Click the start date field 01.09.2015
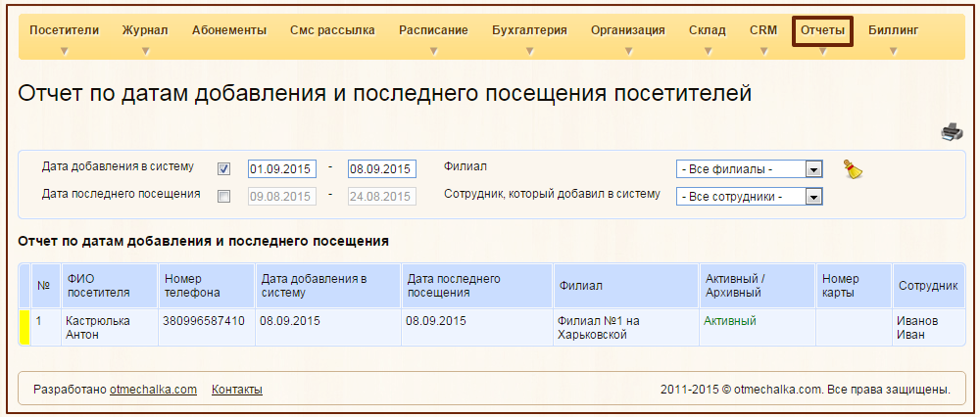This screenshot has width=980, height=417. click(282, 169)
